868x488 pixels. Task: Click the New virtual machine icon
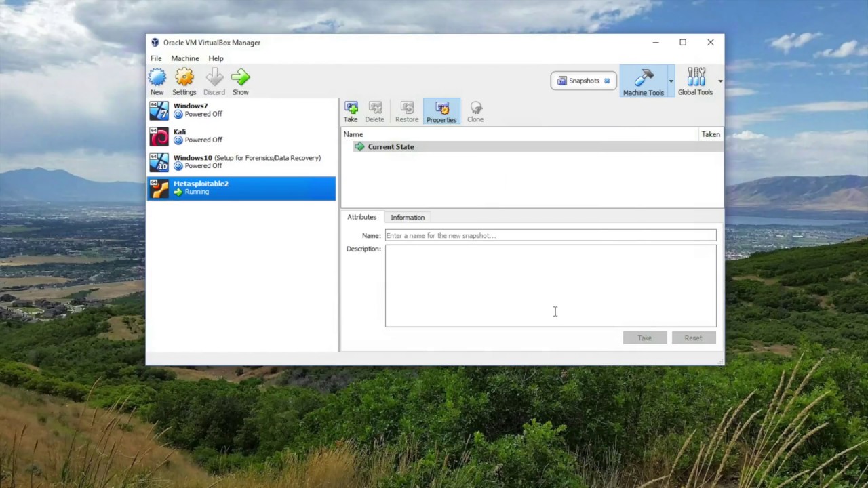click(x=157, y=77)
